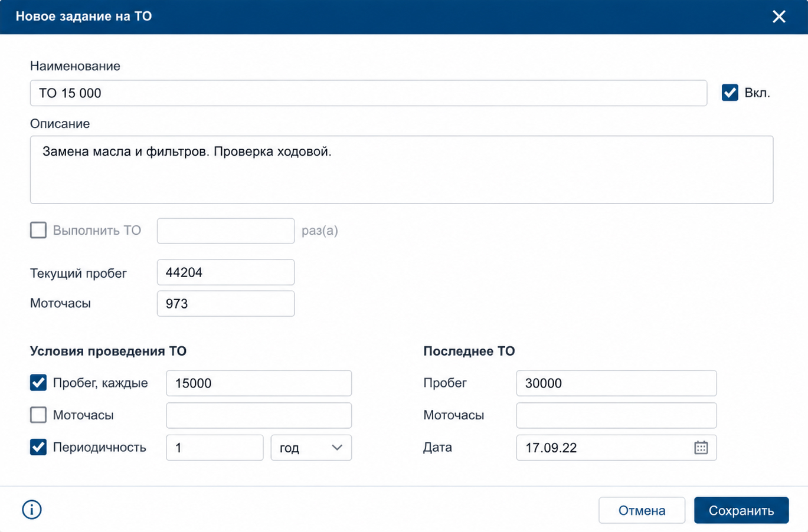Screen dimensions: 808x532
Task: Click the Наименование label
Action: click(75, 66)
